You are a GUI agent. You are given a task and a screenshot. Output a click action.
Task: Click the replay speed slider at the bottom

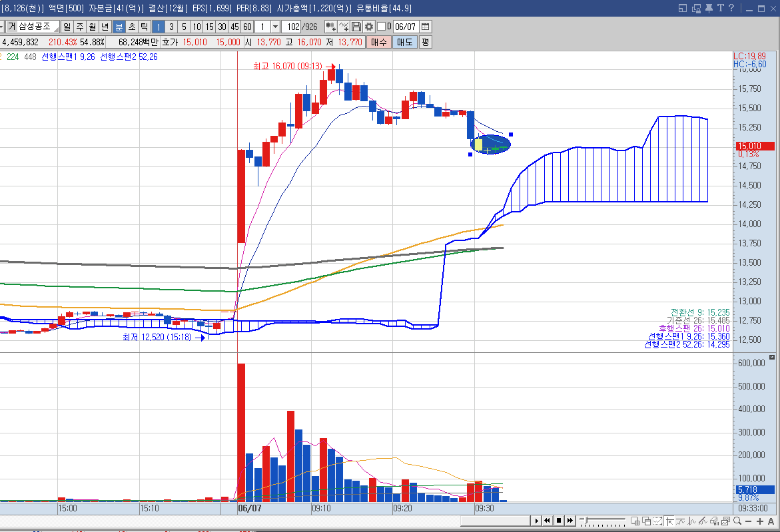click(x=603, y=520)
